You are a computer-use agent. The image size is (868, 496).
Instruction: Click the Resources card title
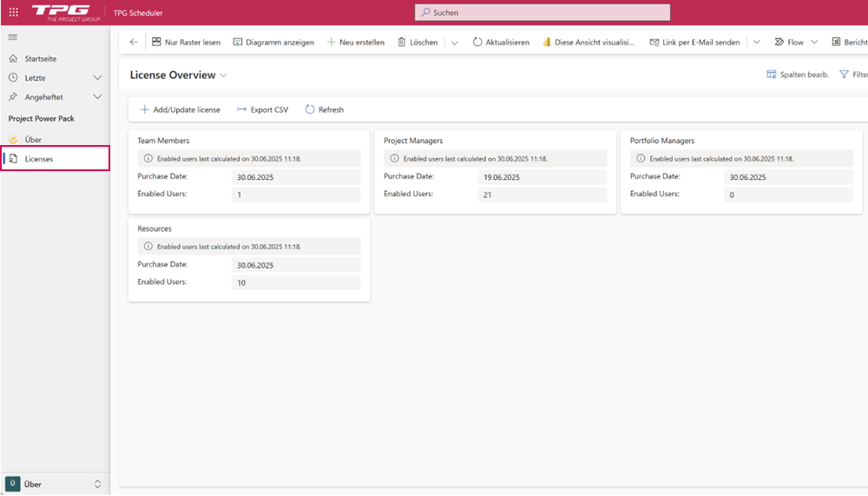(x=155, y=228)
